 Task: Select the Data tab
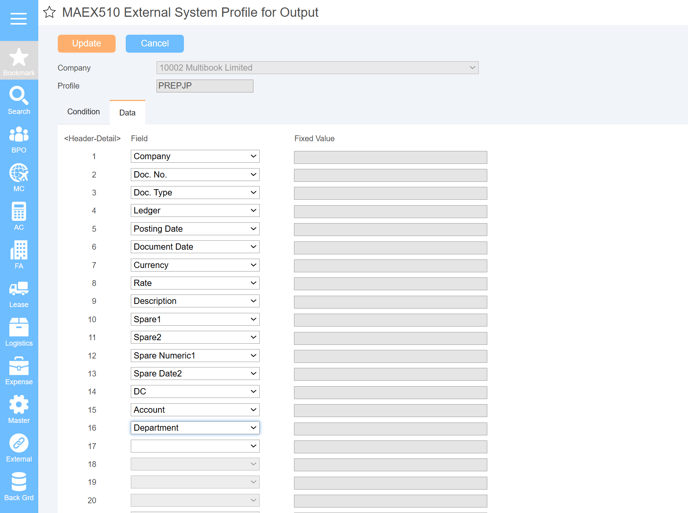pos(127,112)
